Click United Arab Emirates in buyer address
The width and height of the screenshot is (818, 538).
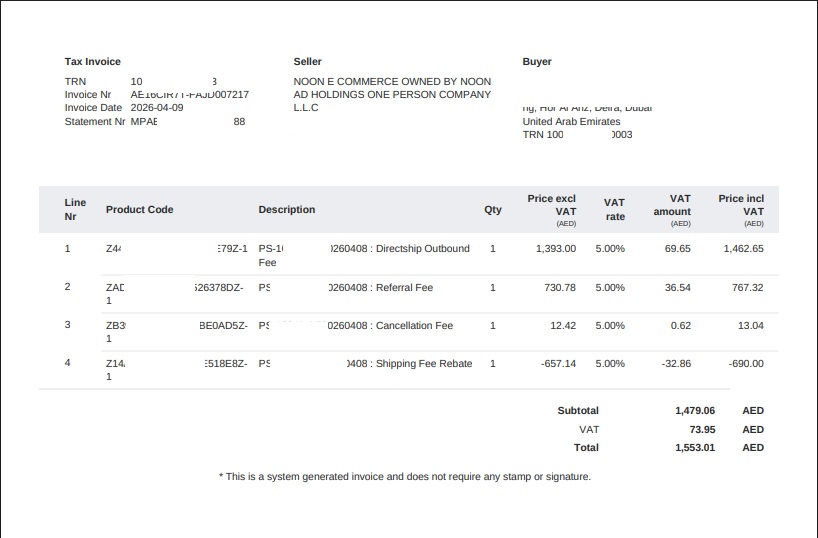click(571, 122)
